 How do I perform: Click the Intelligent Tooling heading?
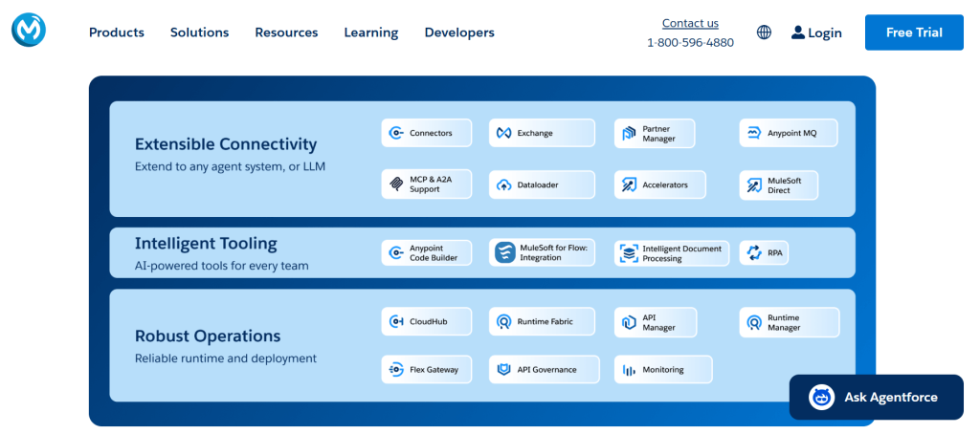pos(206,243)
